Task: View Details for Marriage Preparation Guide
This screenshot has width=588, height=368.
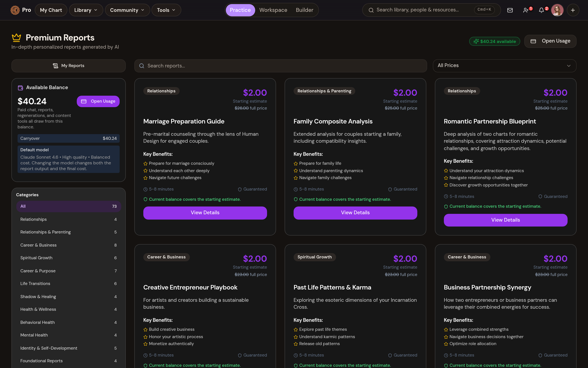Action: pos(205,213)
